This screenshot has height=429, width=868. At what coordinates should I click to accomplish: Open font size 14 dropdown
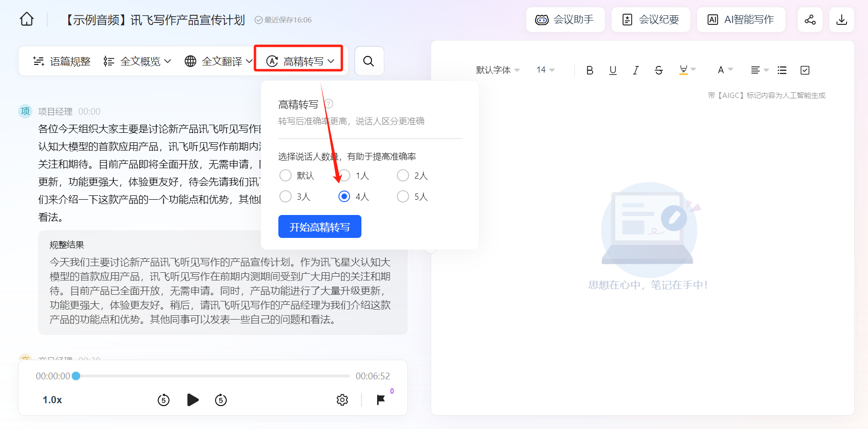(x=545, y=70)
